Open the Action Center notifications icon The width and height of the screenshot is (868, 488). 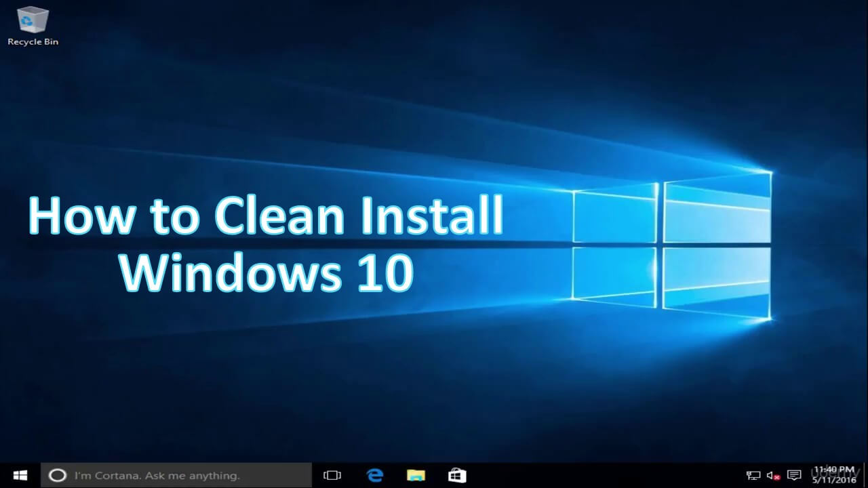coord(795,476)
